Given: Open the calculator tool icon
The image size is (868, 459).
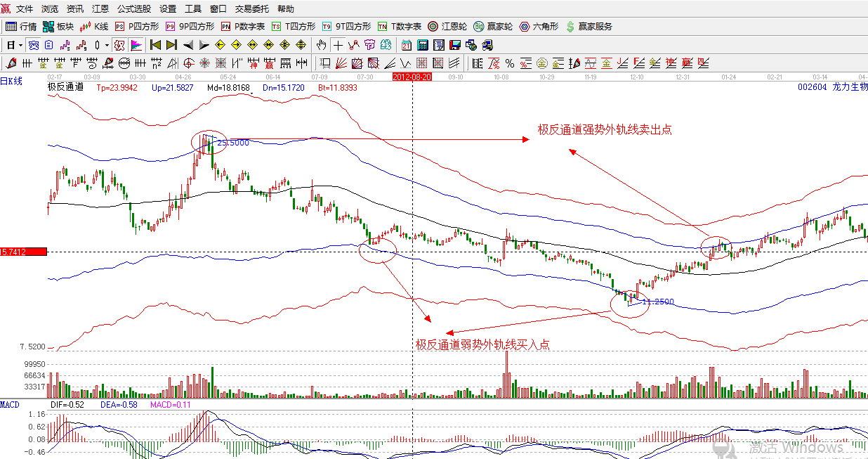Looking at the screenshot, I should tap(423, 45).
